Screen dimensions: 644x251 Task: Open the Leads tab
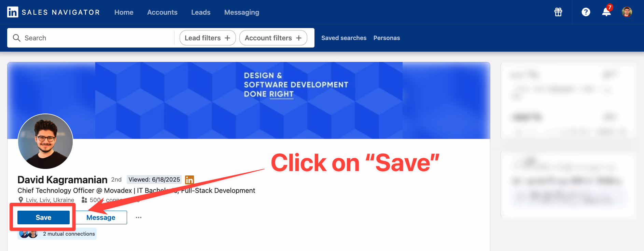[x=201, y=12]
